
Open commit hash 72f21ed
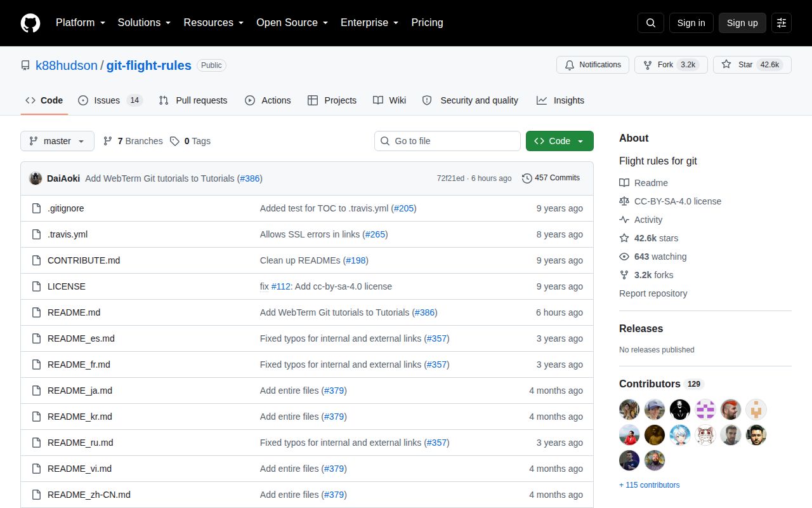coord(450,178)
